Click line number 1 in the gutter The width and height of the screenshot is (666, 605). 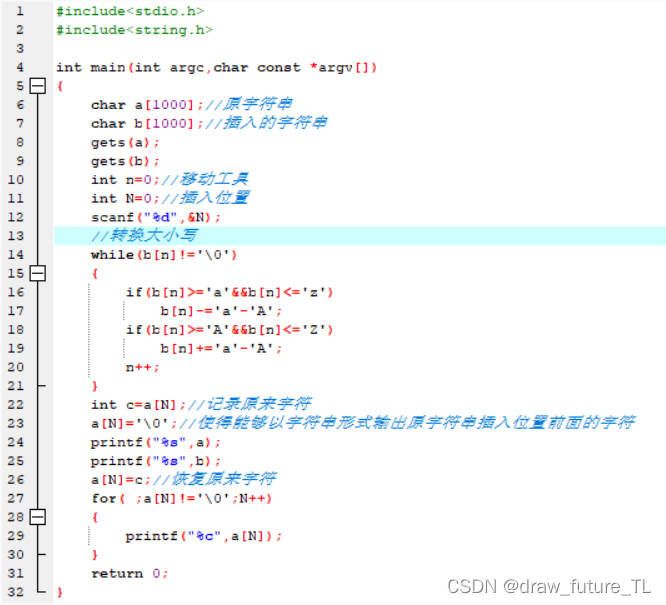point(20,11)
